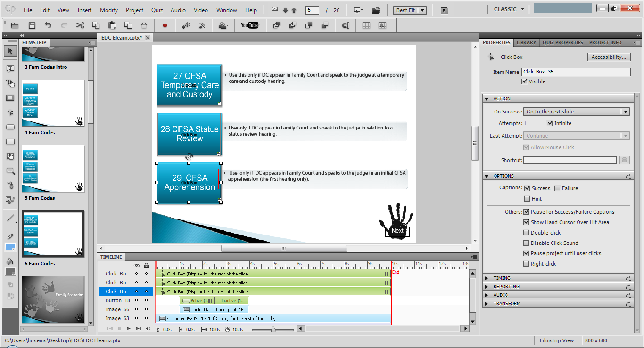Select the 4 Fam Codes slide thumbnail
This screenshot has width=644, height=348.
point(53,103)
